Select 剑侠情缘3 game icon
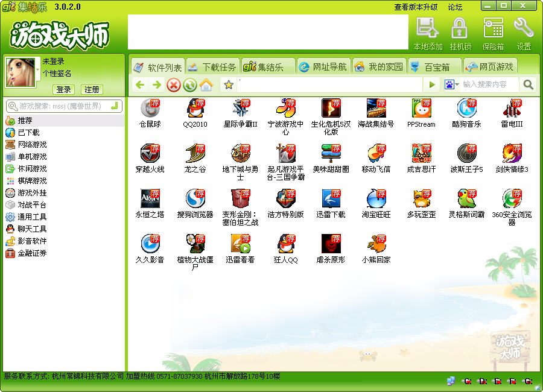This screenshot has width=543, height=392. 512,153
